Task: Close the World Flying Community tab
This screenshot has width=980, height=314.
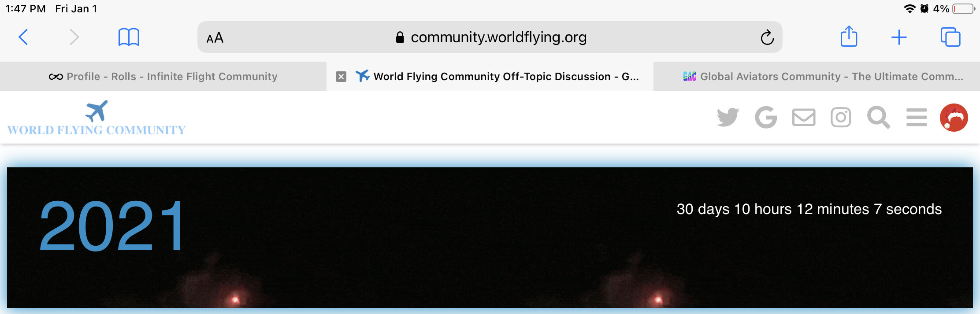Action: click(x=341, y=77)
